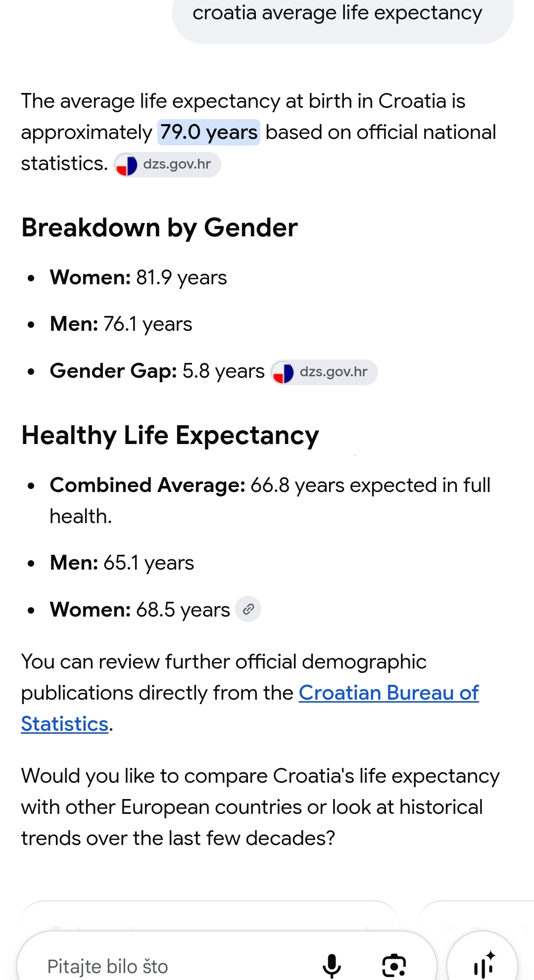Start live voice mode via sparkle bars icon

pos(483,964)
